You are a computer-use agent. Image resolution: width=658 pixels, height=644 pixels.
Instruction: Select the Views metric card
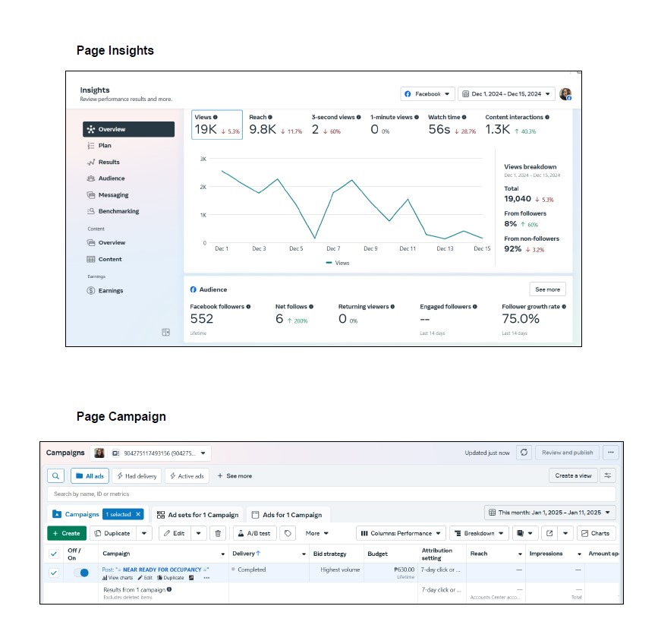(217, 125)
